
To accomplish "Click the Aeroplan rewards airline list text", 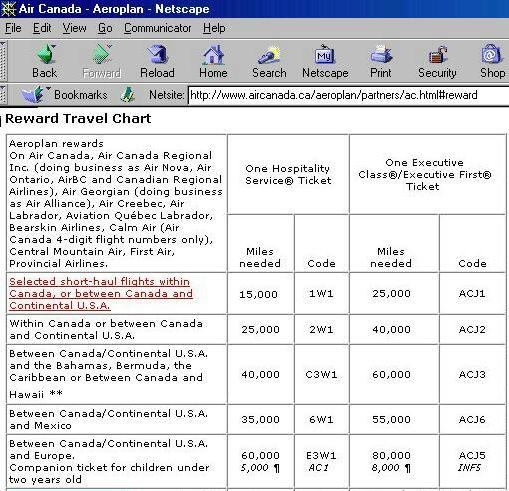I will [116, 204].
